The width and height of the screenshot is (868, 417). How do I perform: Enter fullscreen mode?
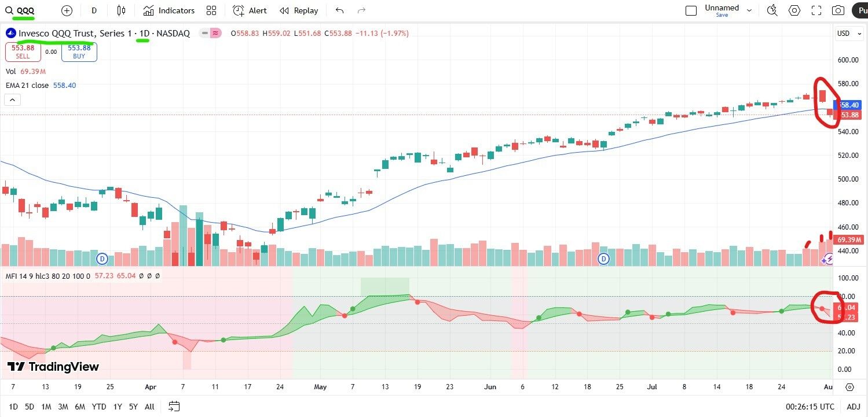(x=816, y=10)
